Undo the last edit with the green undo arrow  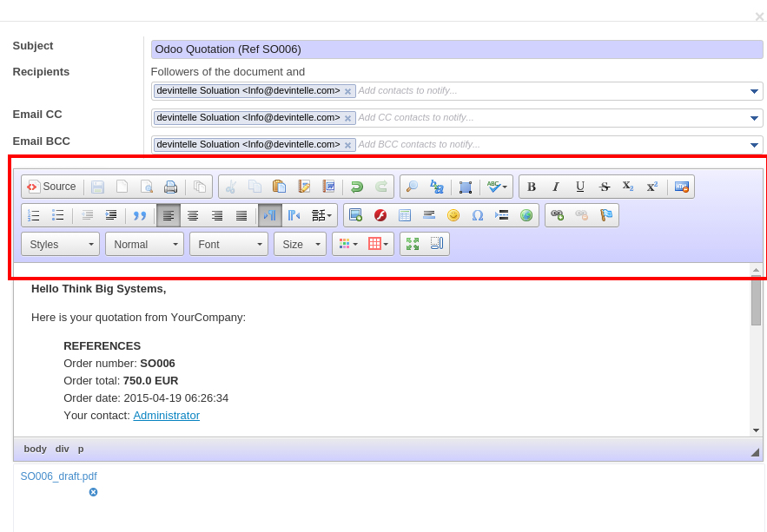(355, 186)
